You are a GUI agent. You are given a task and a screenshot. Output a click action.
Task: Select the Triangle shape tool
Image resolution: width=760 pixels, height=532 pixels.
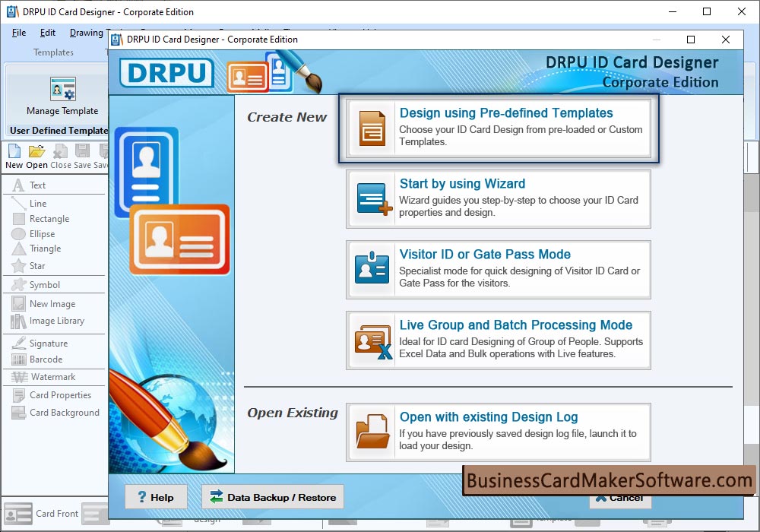[36, 249]
